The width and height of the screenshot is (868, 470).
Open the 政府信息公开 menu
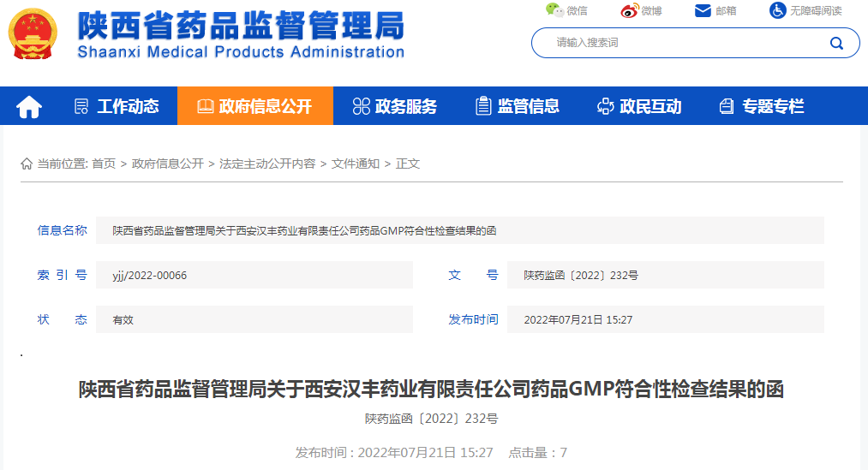click(x=255, y=106)
